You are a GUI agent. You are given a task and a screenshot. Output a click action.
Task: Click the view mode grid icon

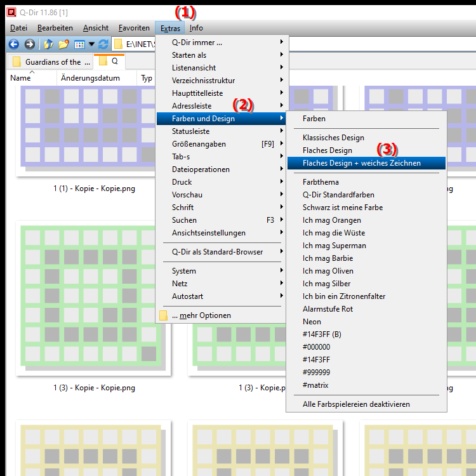coord(79,44)
